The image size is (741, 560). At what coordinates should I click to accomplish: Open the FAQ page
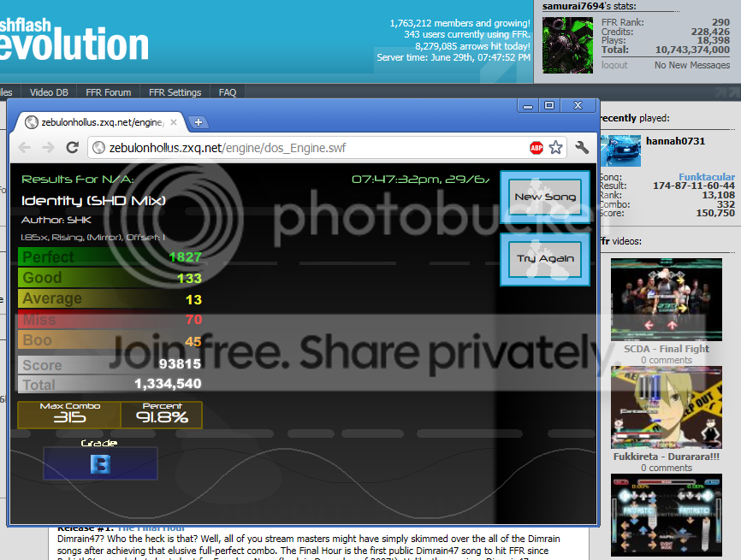pyautogui.click(x=228, y=92)
